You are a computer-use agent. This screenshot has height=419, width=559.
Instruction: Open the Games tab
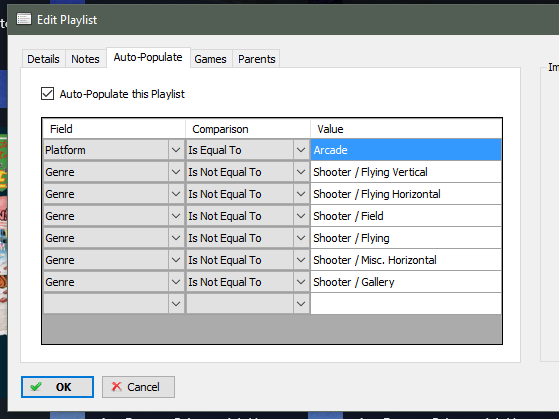210,59
